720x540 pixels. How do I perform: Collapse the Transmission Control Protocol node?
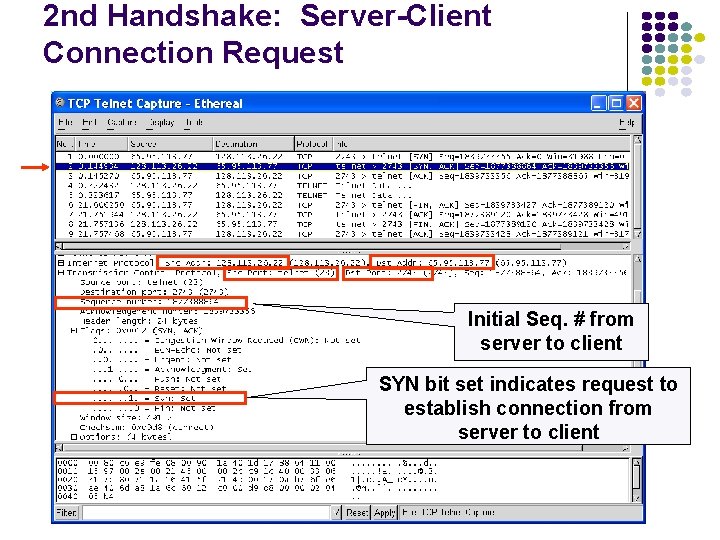click(61, 273)
